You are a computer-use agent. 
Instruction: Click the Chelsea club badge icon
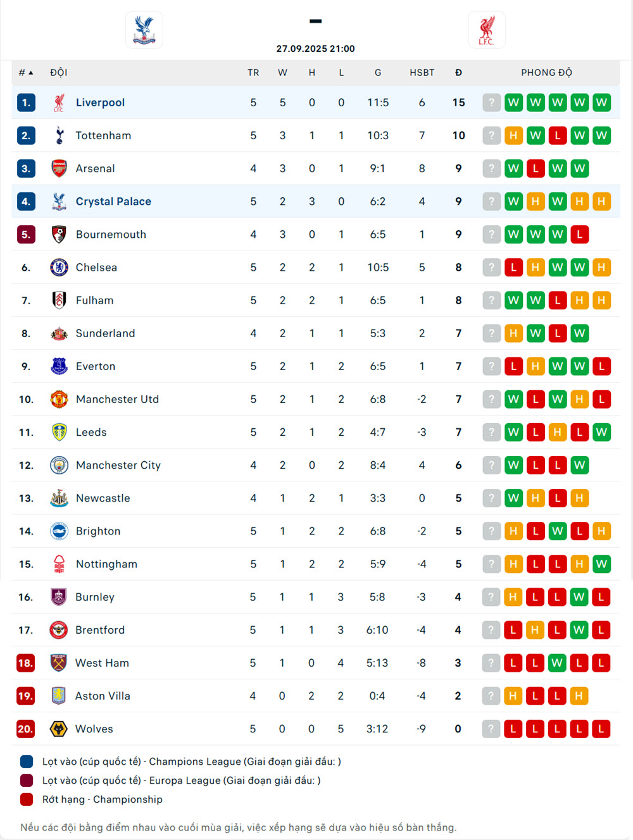pos(60,268)
